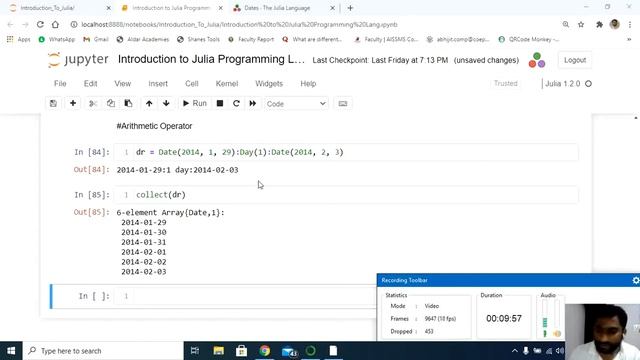The height and width of the screenshot is (360, 640).
Task: Open Task View on the taskbar
Action: pos(195,351)
